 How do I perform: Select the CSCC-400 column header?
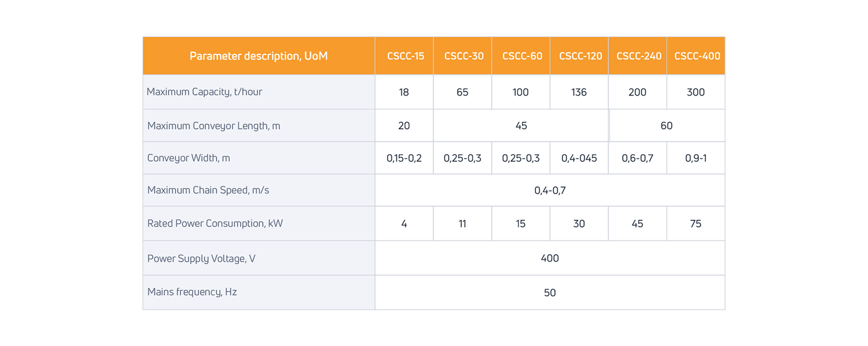[x=697, y=56]
